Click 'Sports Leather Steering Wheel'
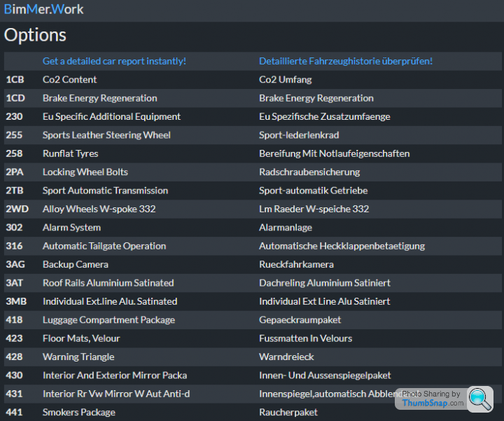This screenshot has width=504, height=421. [x=106, y=135]
